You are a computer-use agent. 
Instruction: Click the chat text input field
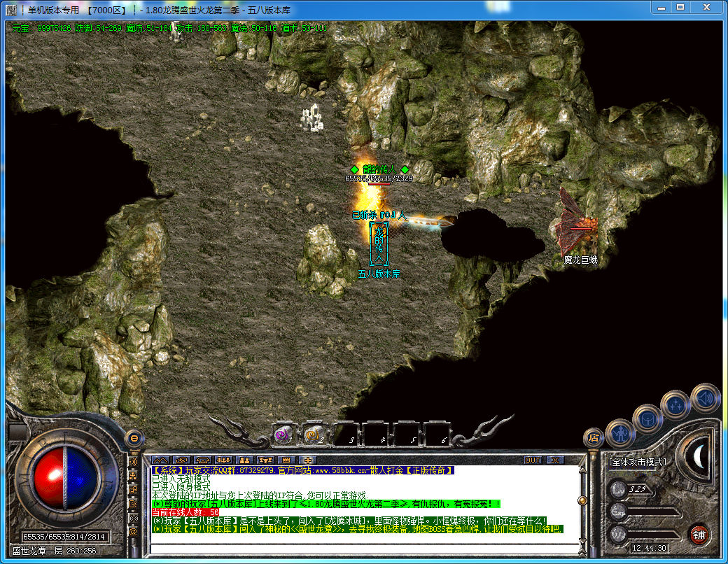[x=364, y=549]
